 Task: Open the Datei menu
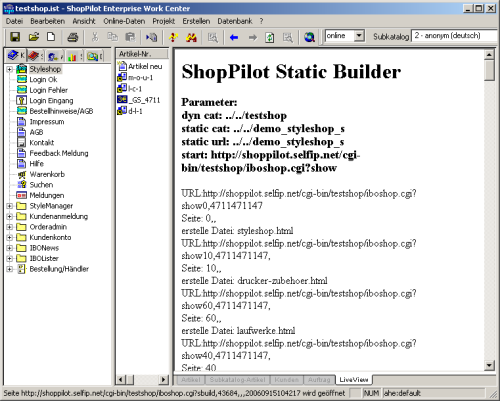click(x=14, y=21)
